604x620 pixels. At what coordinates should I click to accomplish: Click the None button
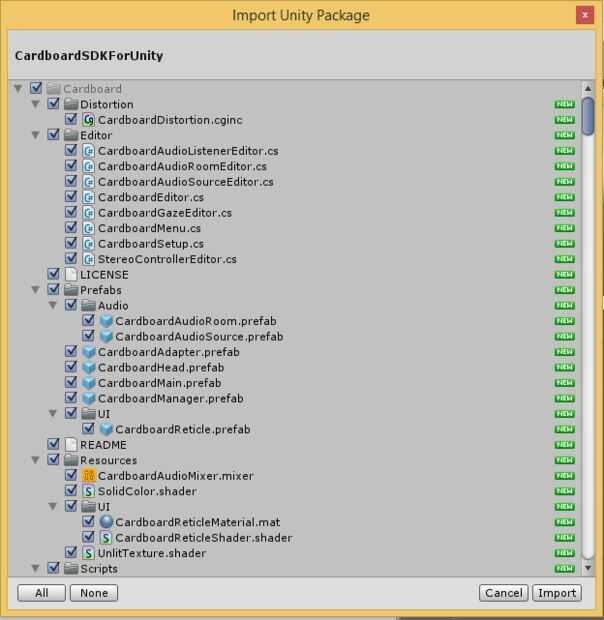pos(94,593)
